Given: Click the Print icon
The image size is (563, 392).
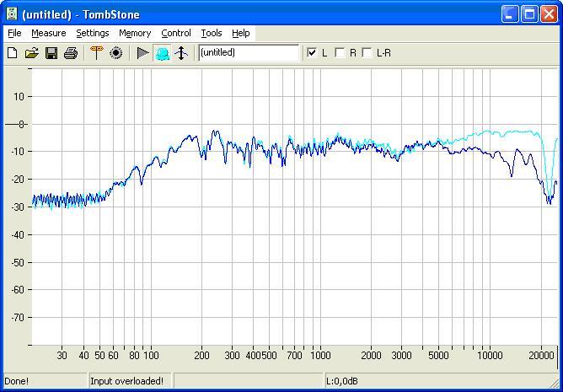Looking at the screenshot, I should coord(71,53).
